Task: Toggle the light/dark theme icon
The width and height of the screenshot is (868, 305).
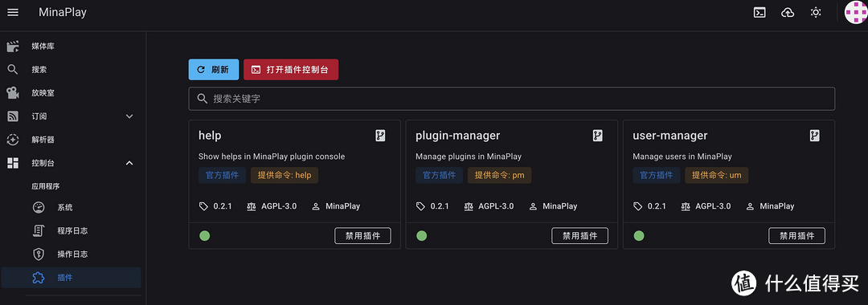Action: click(816, 12)
